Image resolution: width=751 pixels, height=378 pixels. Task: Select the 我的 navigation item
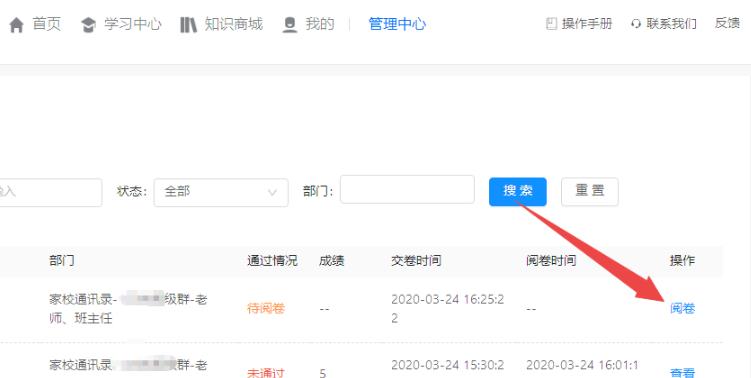(320, 24)
